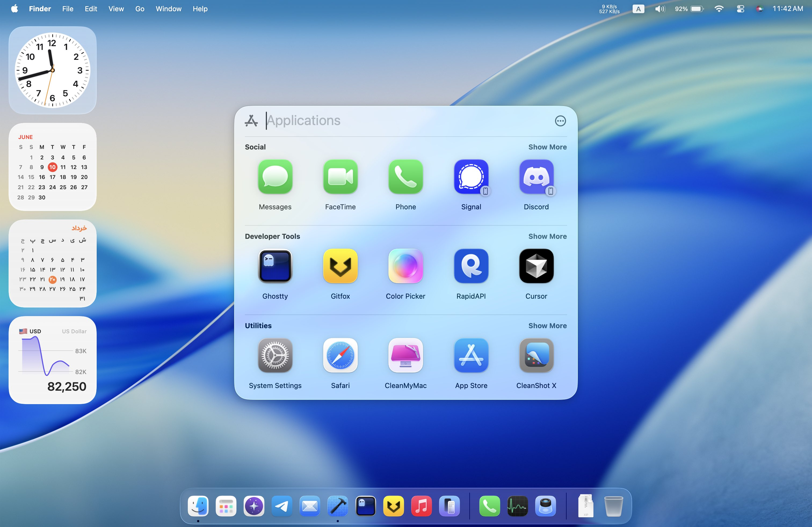Image resolution: width=812 pixels, height=527 pixels.
Task: Toggle the input source A indicator
Action: click(x=638, y=9)
